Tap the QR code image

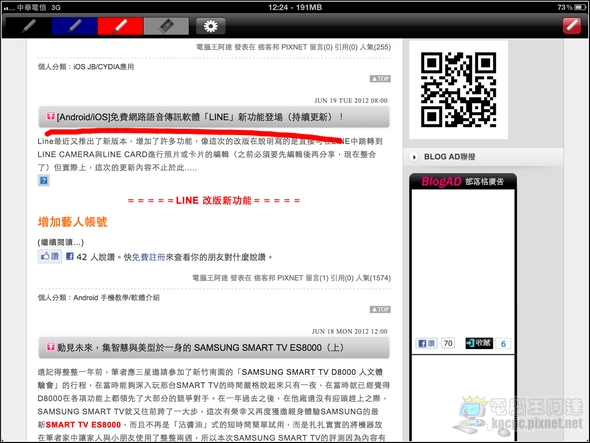click(458, 90)
